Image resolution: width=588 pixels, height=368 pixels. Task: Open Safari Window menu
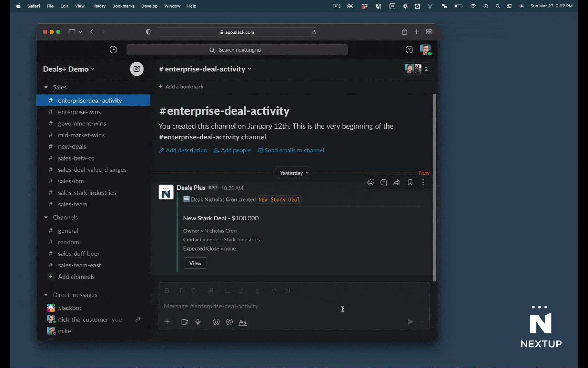[173, 6]
